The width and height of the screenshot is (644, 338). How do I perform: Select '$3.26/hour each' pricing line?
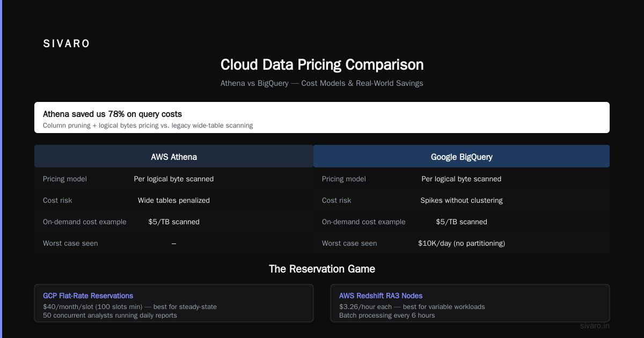[x=412, y=307]
